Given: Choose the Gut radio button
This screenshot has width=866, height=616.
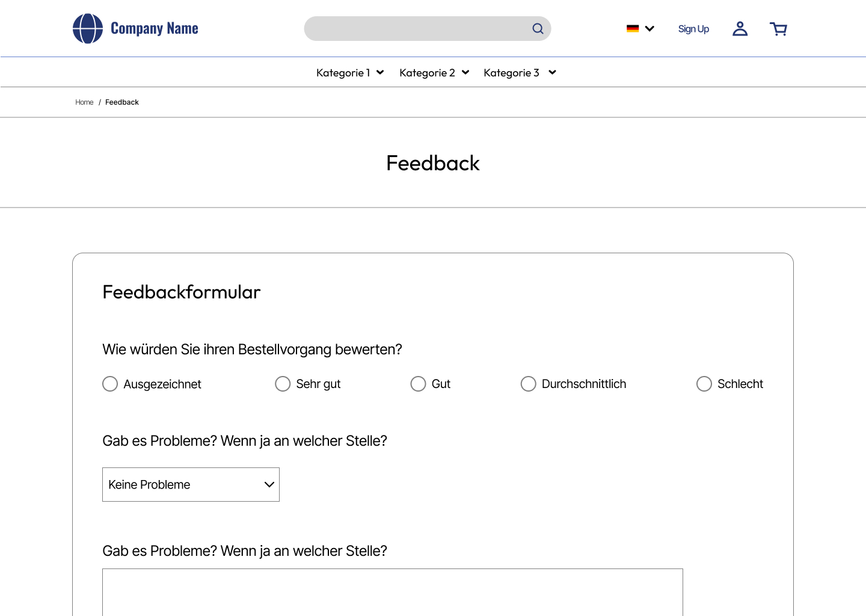Looking at the screenshot, I should point(418,384).
